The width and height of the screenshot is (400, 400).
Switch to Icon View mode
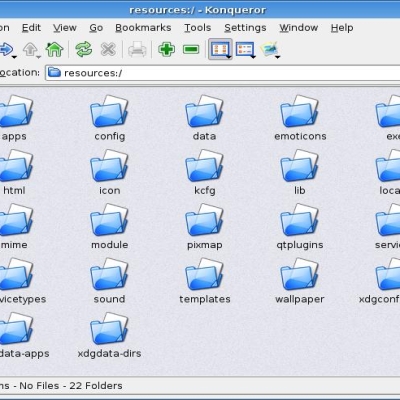point(219,49)
